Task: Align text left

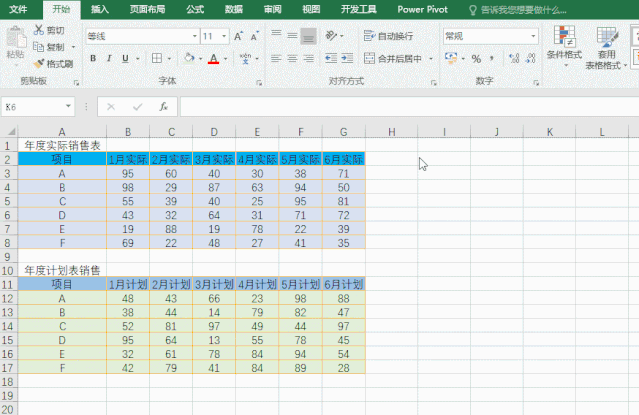Action: tap(276, 58)
